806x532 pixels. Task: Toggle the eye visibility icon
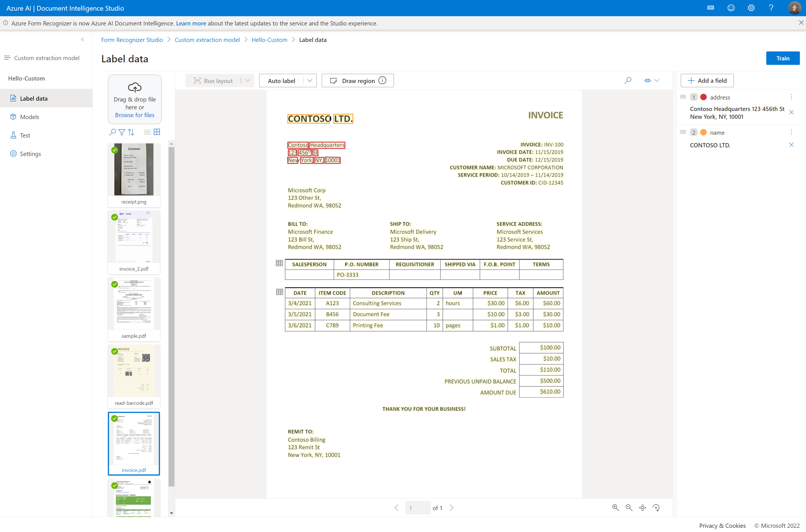pos(647,80)
